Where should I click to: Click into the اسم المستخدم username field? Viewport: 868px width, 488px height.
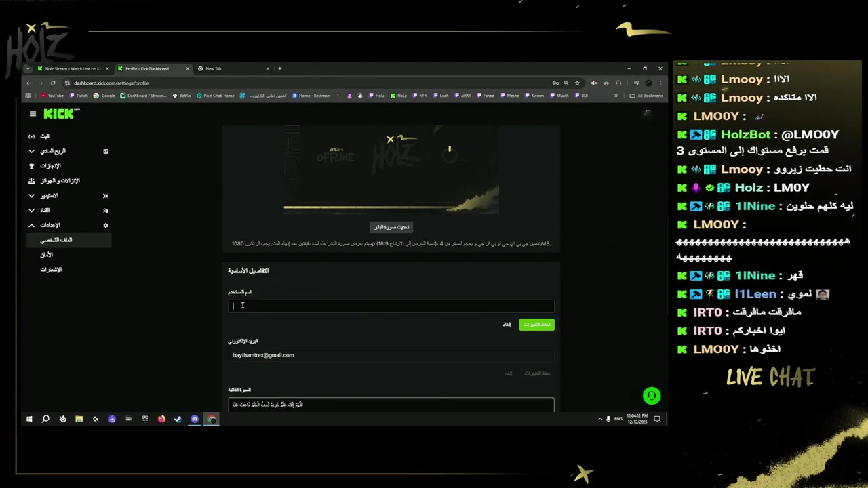point(391,306)
